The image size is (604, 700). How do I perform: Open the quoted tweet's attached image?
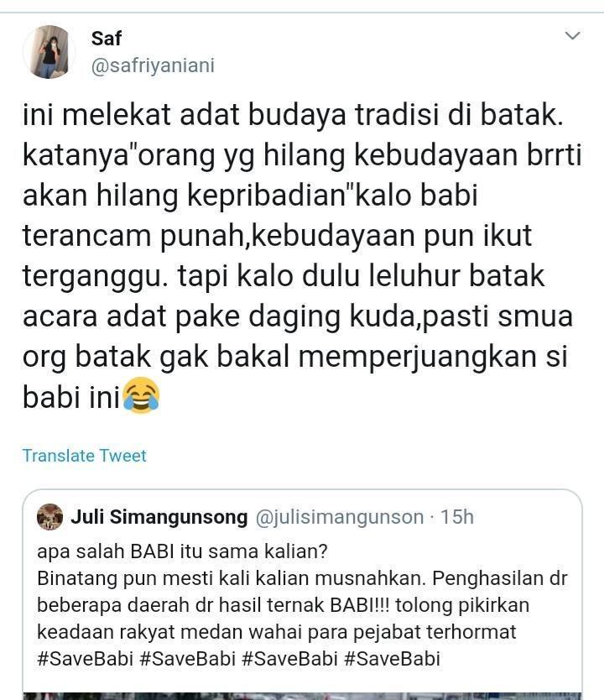[302, 696]
